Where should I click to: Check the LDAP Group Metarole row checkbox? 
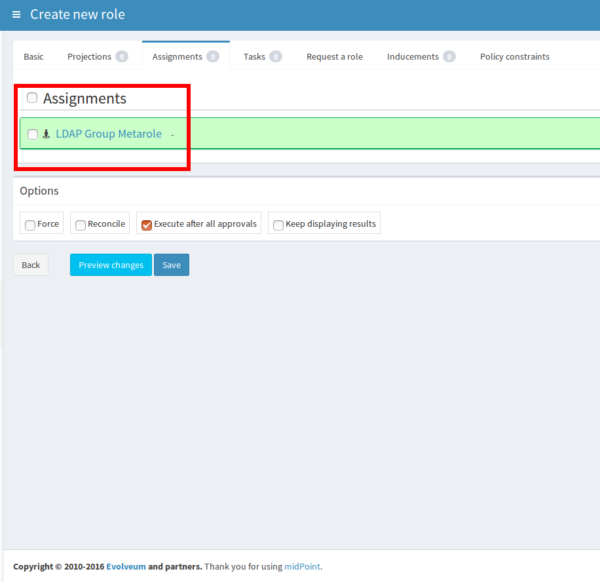[33, 134]
